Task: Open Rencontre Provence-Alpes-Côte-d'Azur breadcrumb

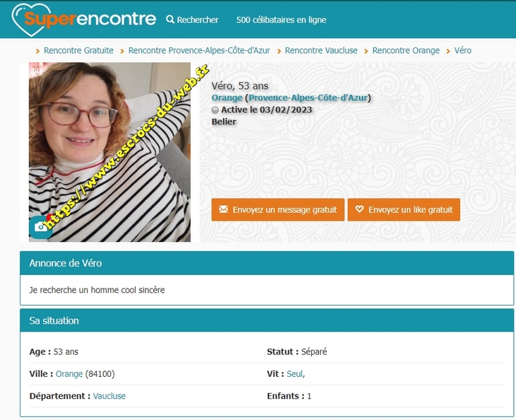Action: click(x=199, y=50)
